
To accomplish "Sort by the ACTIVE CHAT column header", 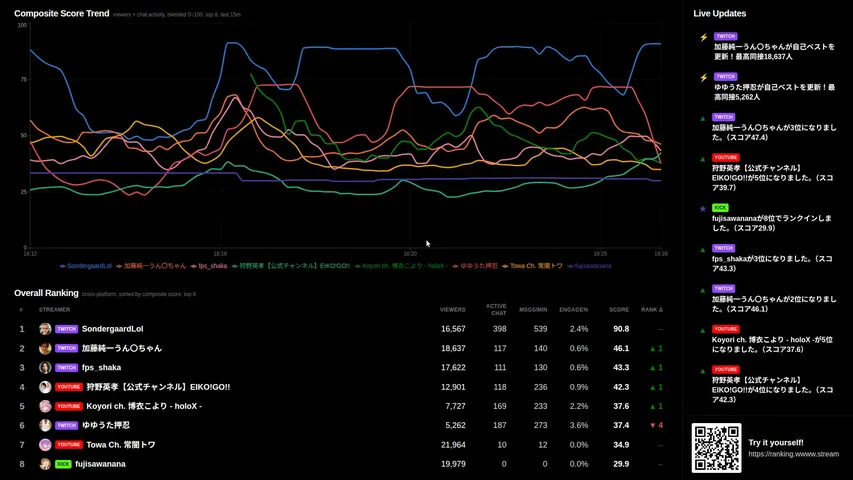I will [x=496, y=310].
